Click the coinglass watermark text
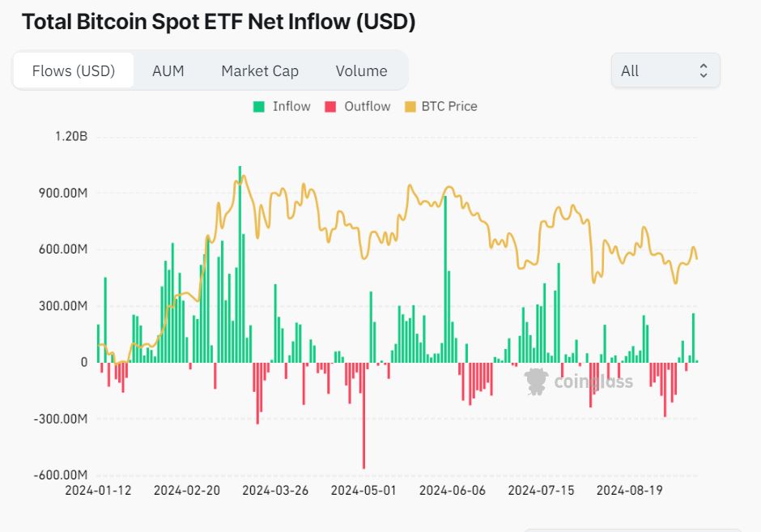761x532 pixels. click(x=593, y=381)
